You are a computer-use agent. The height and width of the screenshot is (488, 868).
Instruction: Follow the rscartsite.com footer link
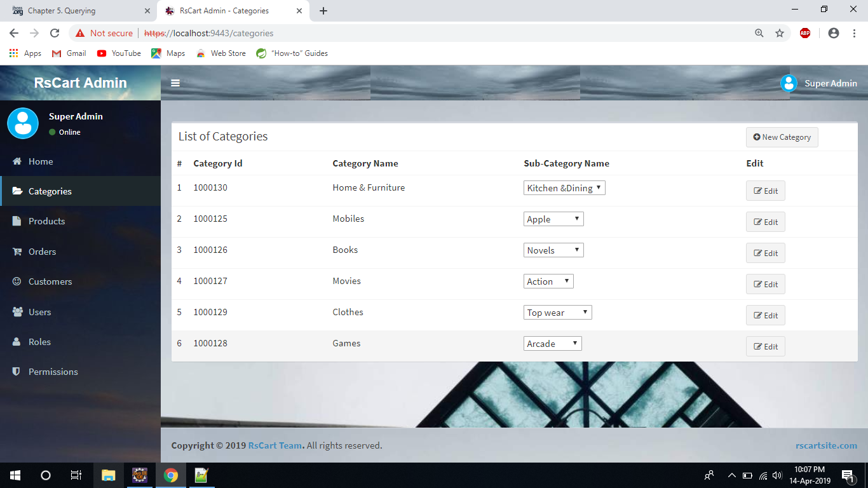tap(826, 445)
